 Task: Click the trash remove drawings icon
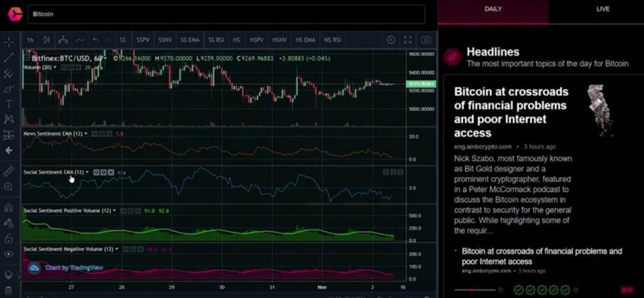9,289
